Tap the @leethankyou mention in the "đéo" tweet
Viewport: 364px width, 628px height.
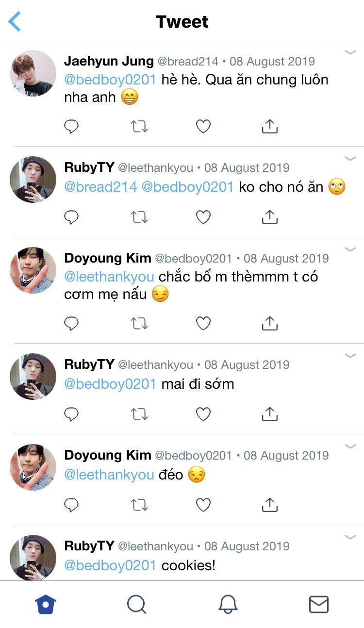[109, 475]
